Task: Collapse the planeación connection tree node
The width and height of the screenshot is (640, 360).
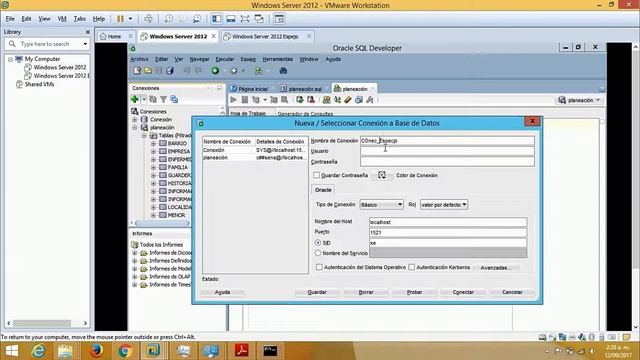Action: point(135,128)
